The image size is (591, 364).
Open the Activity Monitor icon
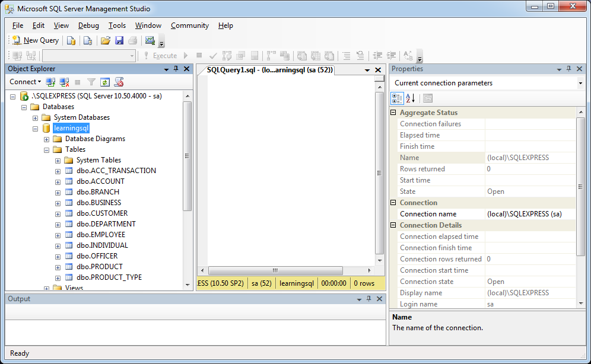click(150, 40)
